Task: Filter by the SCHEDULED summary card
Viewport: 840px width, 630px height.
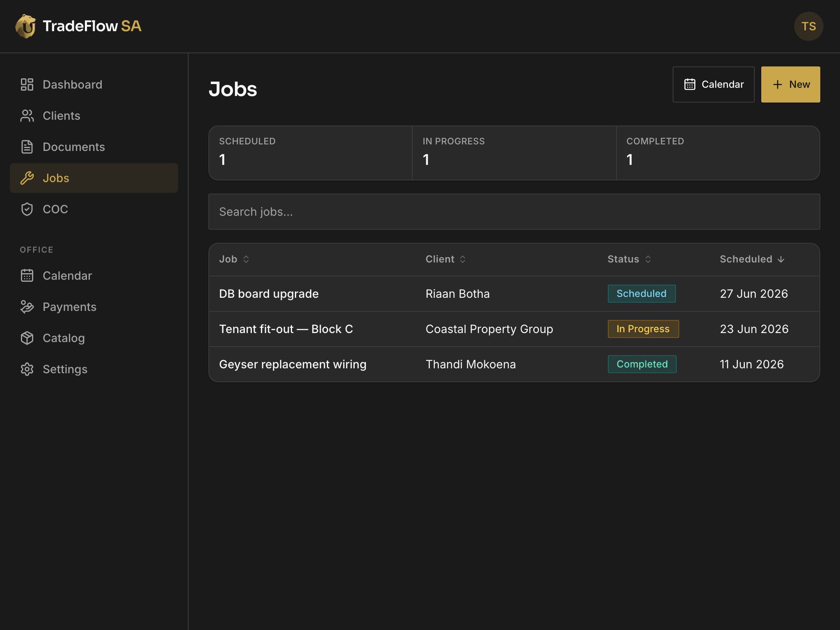Action: pyautogui.click(x=310, y=153)
